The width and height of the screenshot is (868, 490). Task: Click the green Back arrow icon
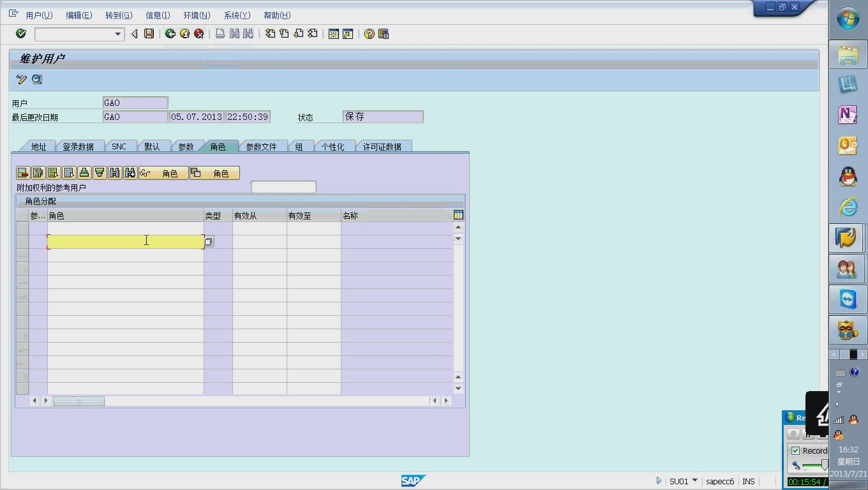pos(170,34)
